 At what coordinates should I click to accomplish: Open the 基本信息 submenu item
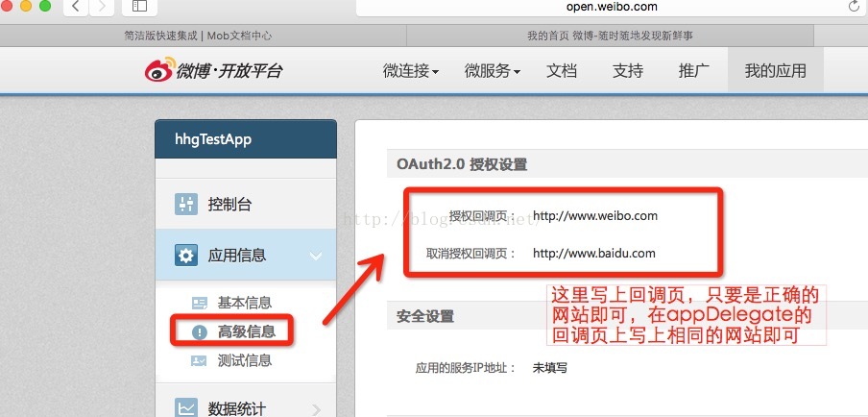click(244, 303)
